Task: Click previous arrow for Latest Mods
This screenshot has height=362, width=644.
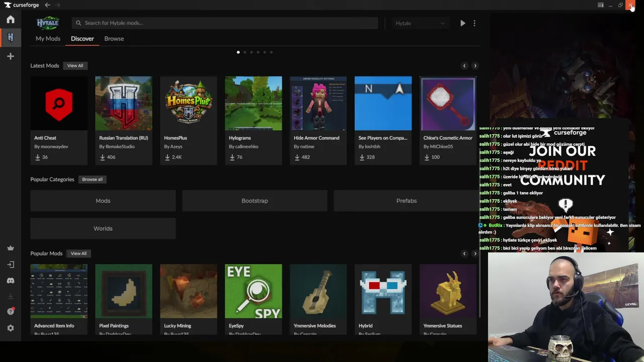Action: click(x=464, y=66)
